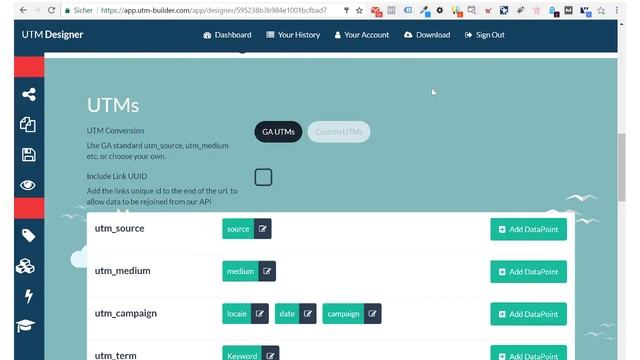
Task: Click the save floppy disk sidebar icon
Action: [x=28, y=155]
